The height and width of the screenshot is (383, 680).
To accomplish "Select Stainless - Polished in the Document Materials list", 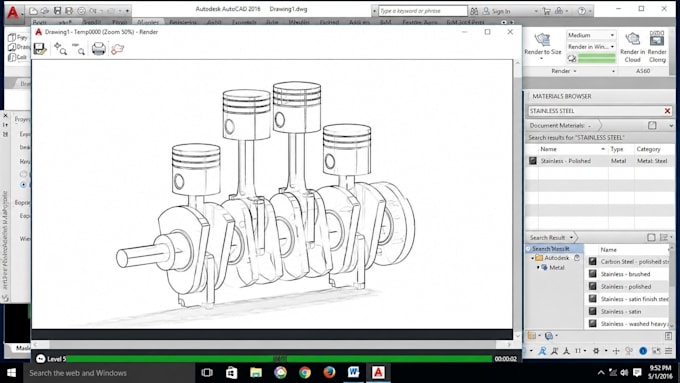I will point(600,161).
